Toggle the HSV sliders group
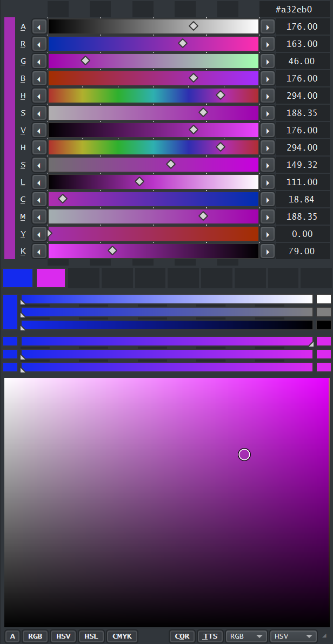The width and height of the screenshot is (333, 644). click(x=63, y=636)
